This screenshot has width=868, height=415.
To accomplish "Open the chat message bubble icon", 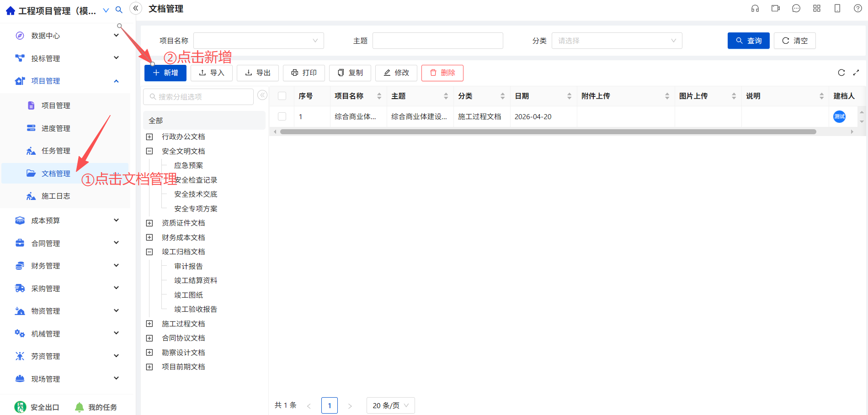I will 796,9.
